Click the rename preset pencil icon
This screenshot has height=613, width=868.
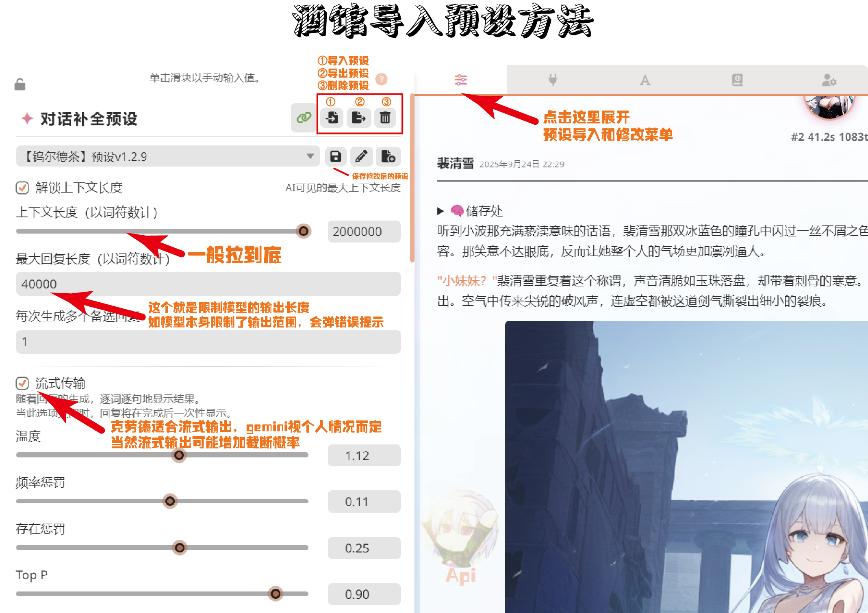[361, 156]
